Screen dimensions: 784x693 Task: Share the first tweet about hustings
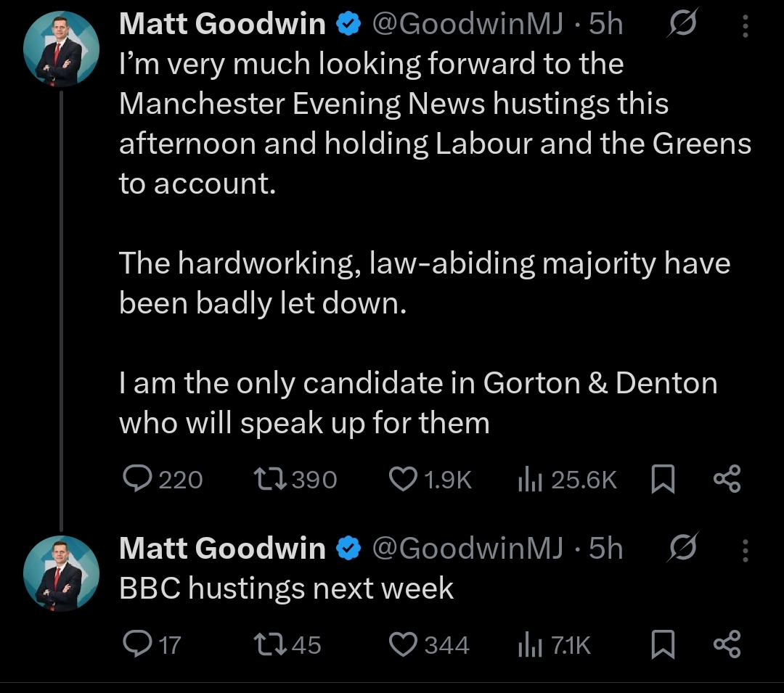point(727,479)
